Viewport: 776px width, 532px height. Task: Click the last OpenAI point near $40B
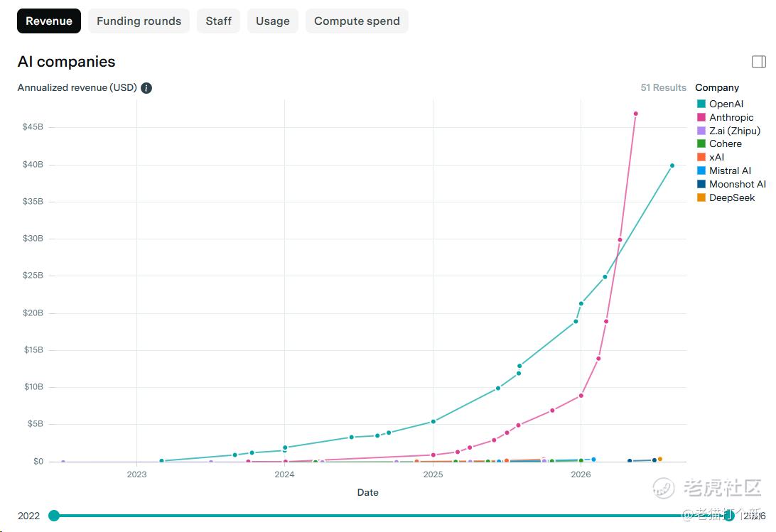(x=672, y=165)
